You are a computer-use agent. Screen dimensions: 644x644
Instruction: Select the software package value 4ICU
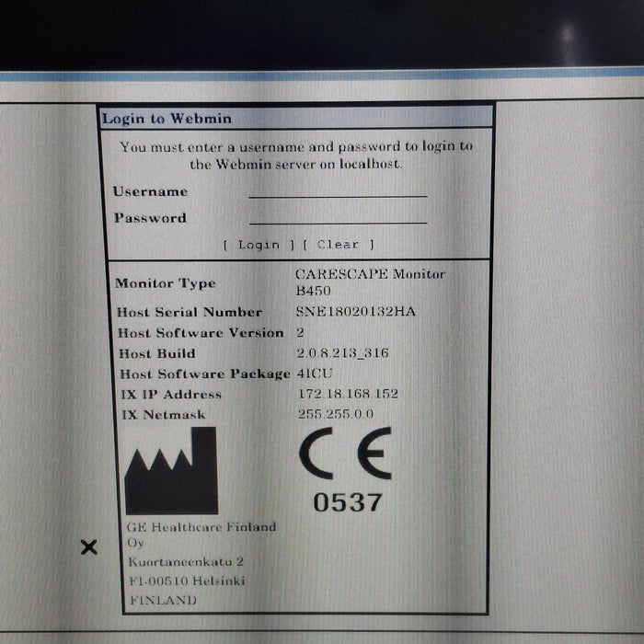pyautogui.click(x=315, y=374)
